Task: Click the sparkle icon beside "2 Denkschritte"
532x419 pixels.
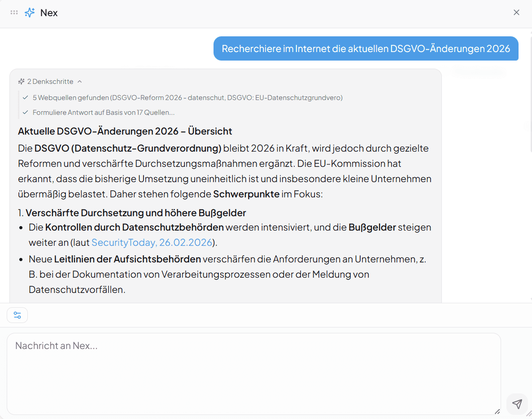Action: coord(21,81)
